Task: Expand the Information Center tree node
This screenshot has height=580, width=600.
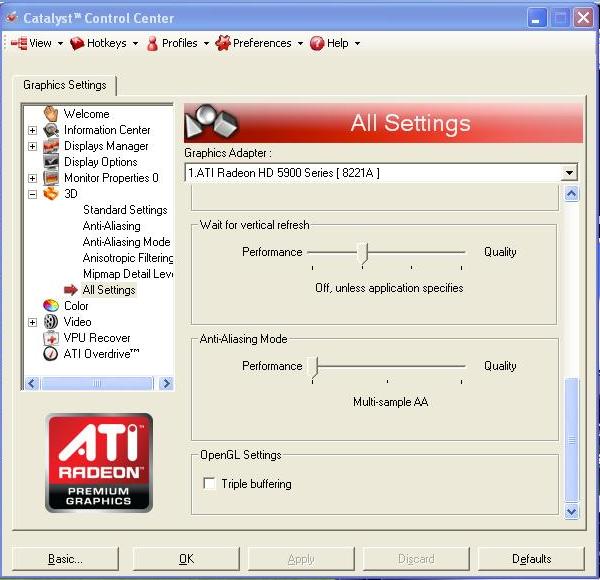Action: [33, 130]
